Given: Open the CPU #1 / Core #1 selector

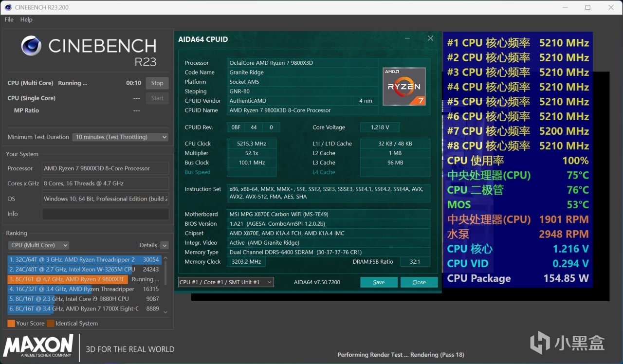Looking at the screenshot, I should pyautogui.click(x=226, y=282).
